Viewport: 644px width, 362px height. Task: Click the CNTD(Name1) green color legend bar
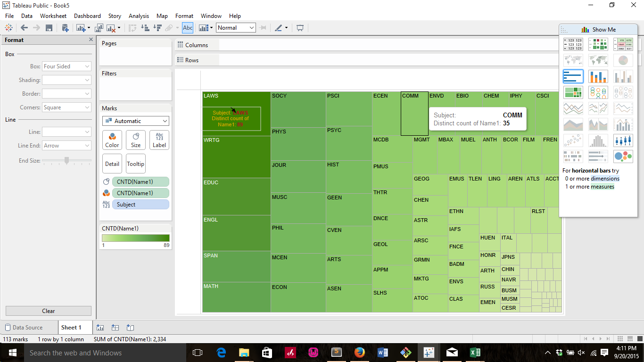click(136, 238)
